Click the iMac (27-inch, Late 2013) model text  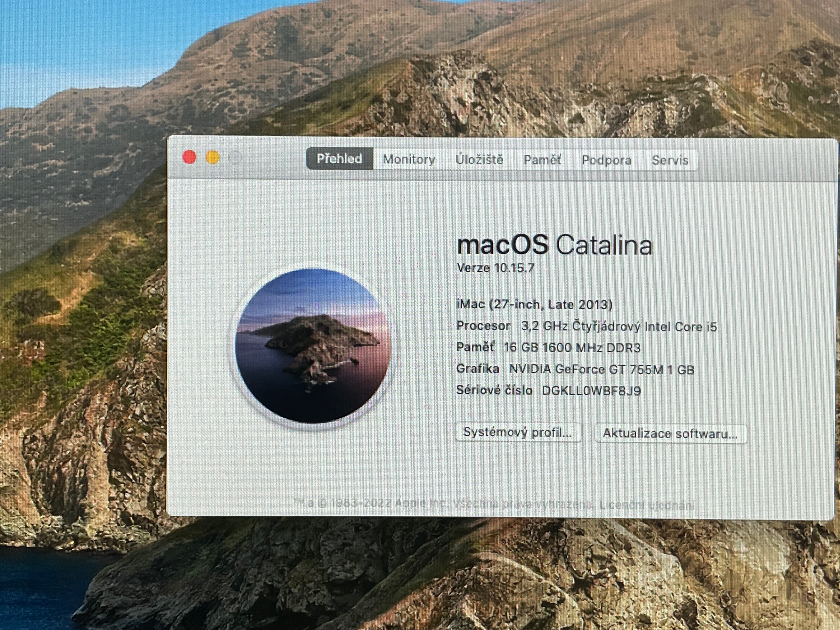click(534, 305)
